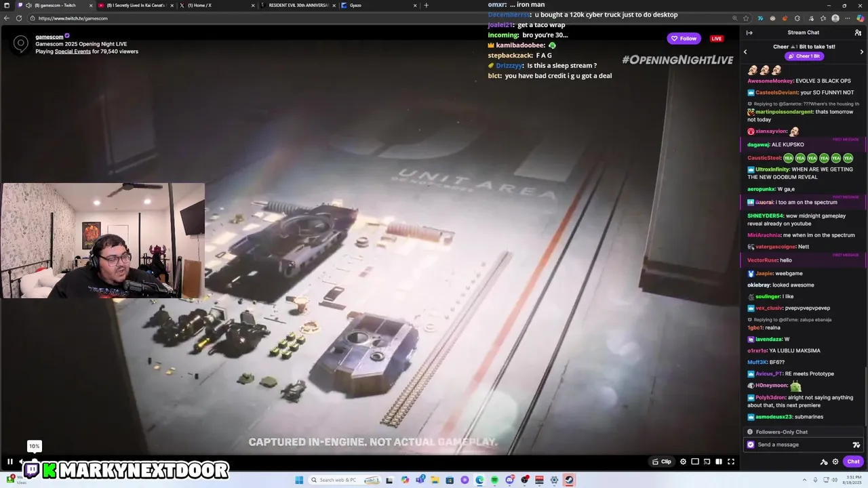Screen dimensions: 868x488
Task: Open a new browser tab
Action: click(x=426, y=5)
